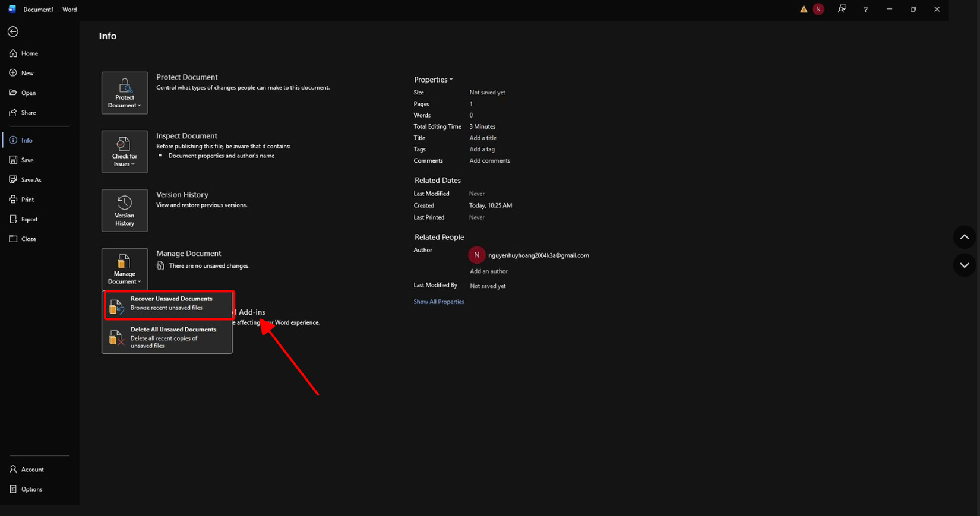Open Account settings icon
Screen dimensions: 980x516
click(13, 470)
